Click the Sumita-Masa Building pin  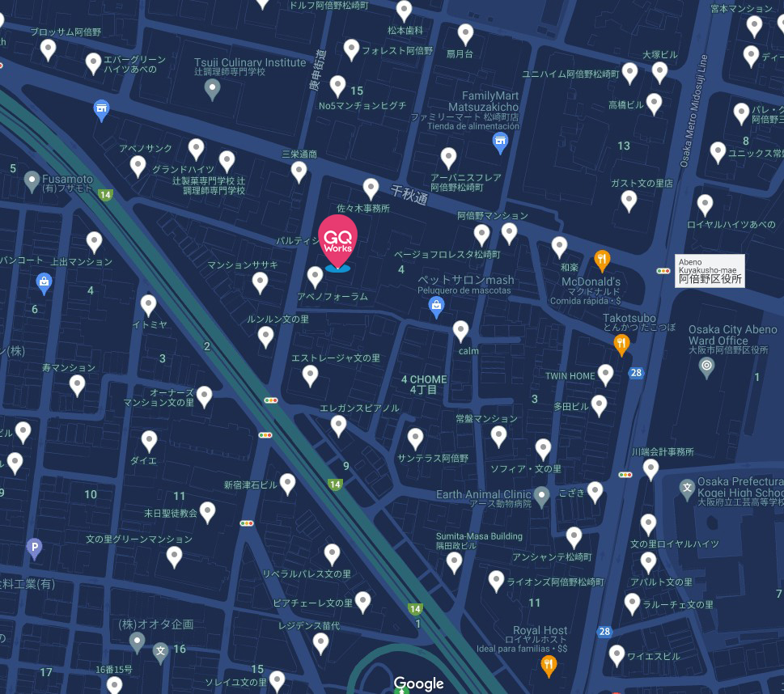454,563
